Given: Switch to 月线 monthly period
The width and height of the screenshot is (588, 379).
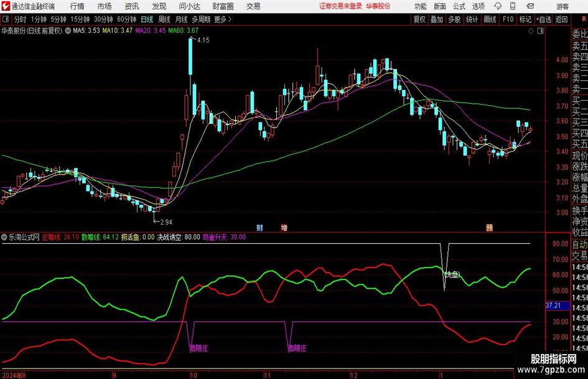Looking at the screenshot, I should pyautogui.click(x=181, y=19).
